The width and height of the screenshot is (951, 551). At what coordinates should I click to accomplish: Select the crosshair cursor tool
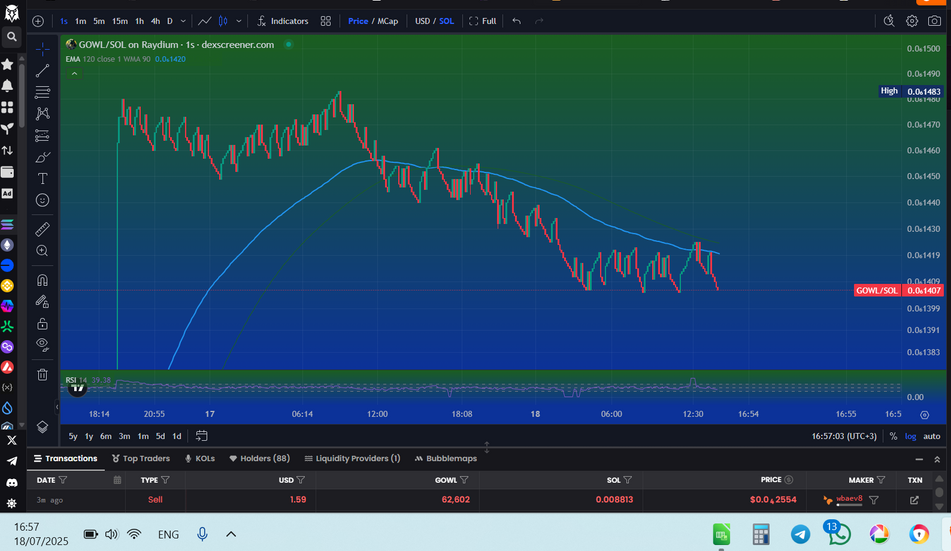42,49
